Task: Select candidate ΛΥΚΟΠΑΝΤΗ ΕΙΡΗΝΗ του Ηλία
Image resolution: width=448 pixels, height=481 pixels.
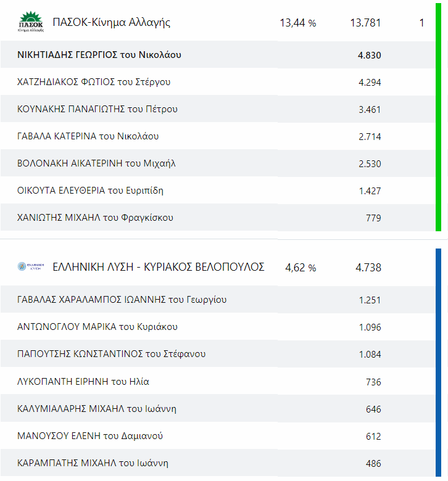Action: click(83, 381)
